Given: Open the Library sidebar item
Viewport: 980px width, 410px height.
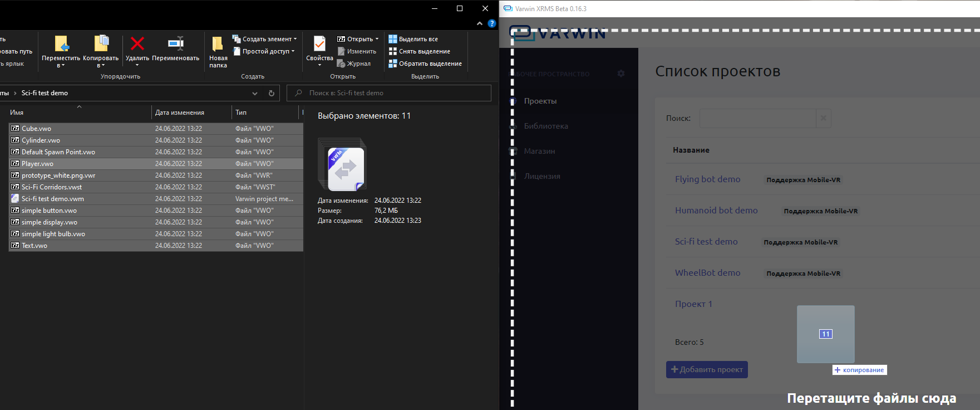Looking at the screenshot, I should 545,126.
